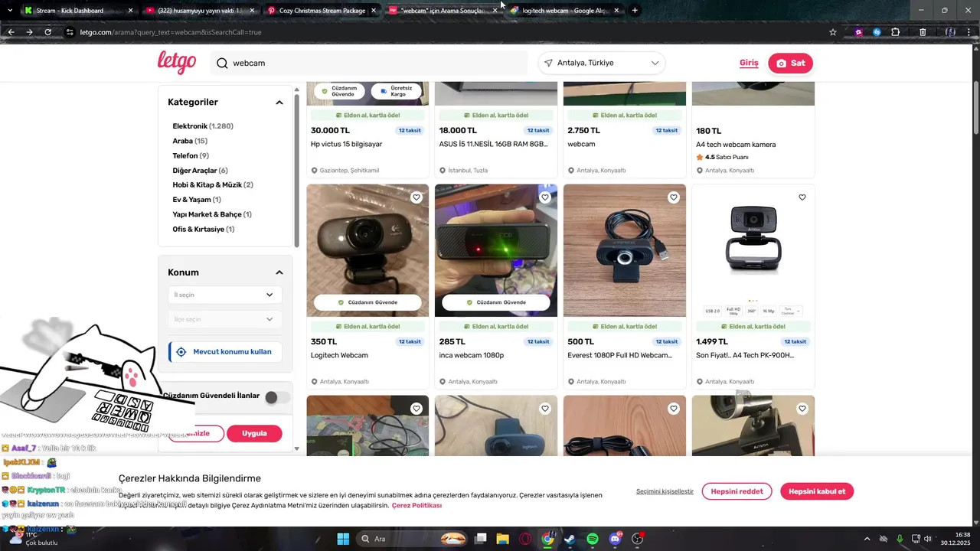
Task: Close the Kick Dashboard tab
Action: point(130,11)
